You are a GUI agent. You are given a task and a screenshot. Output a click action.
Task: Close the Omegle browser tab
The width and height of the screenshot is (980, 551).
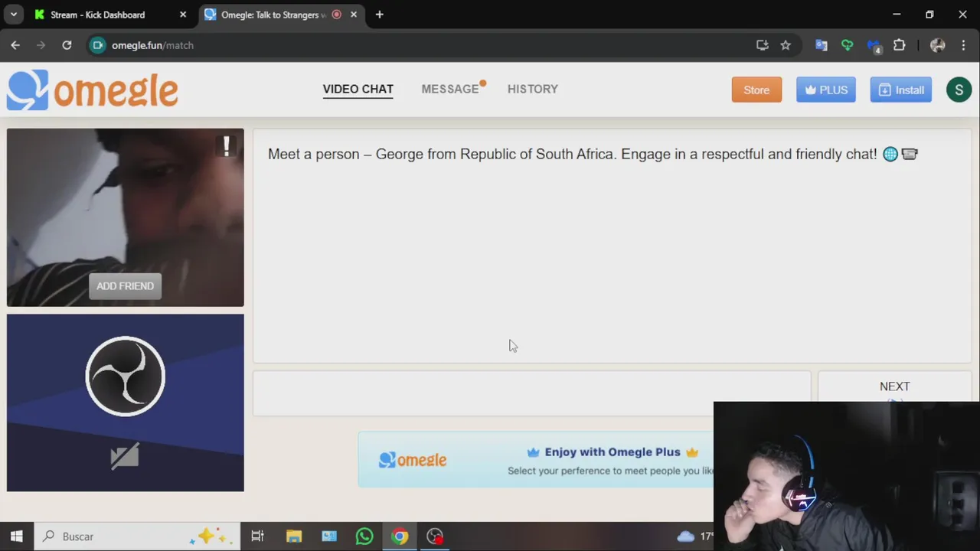click(x=354, y=15)
